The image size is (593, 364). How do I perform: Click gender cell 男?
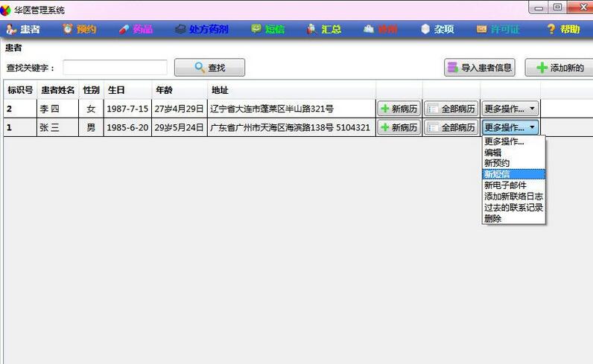91,127
